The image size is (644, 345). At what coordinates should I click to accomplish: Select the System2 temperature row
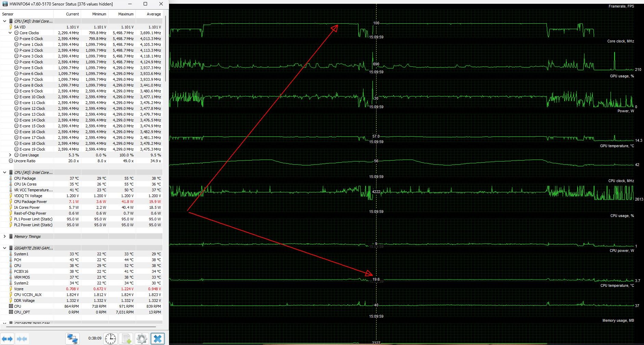point(81,283)
